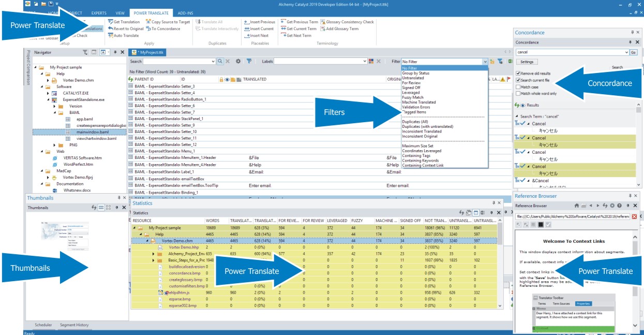Screen dimensions: 644x335
Task: Click the grid view icon in the Thumbnails toolbar
Action: coord(109,207)
